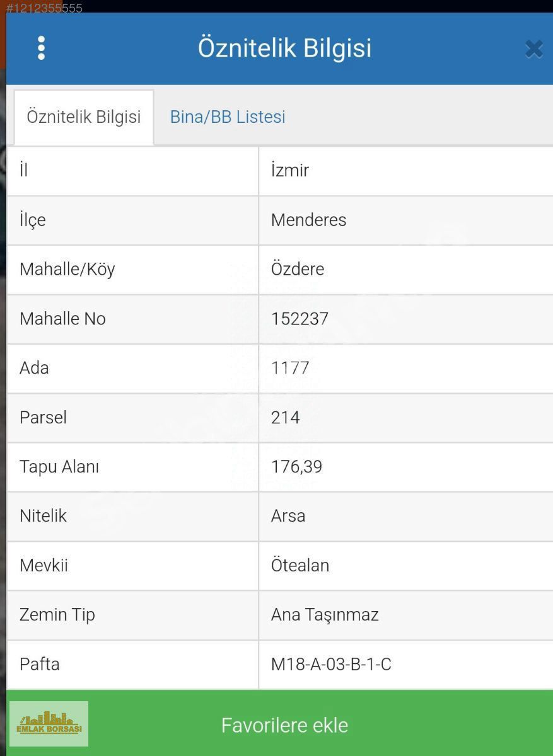Click the Emlak Borsası logo
This screenshot has height=756, width=553.
coord(49,724)
